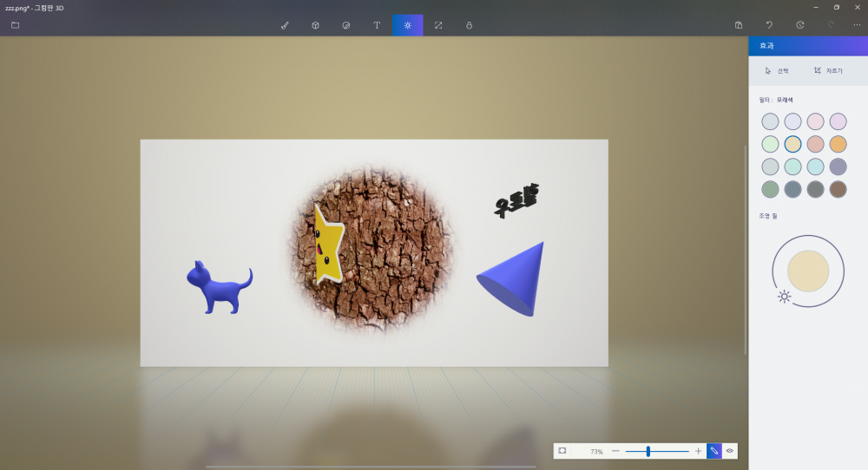868x470 pixels.
Task: Switch to the Effects tab
Action: click(407, 25)
